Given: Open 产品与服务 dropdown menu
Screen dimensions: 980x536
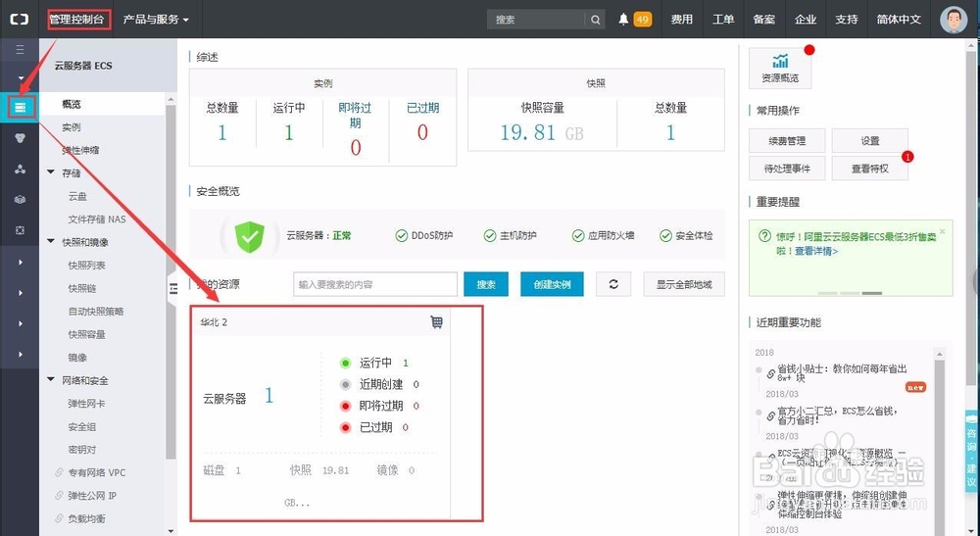Looking at the screenshot, I should coord(156,20).
